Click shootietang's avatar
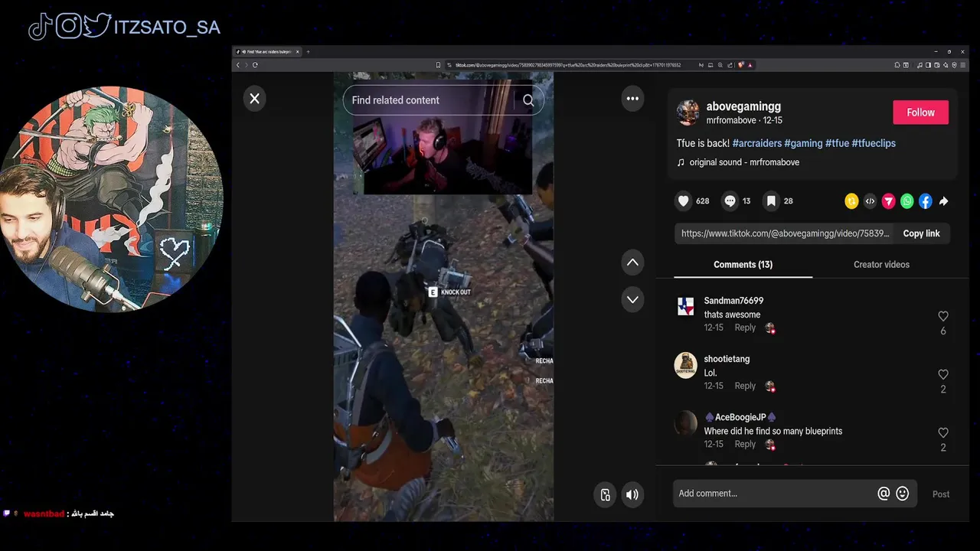 685,365
